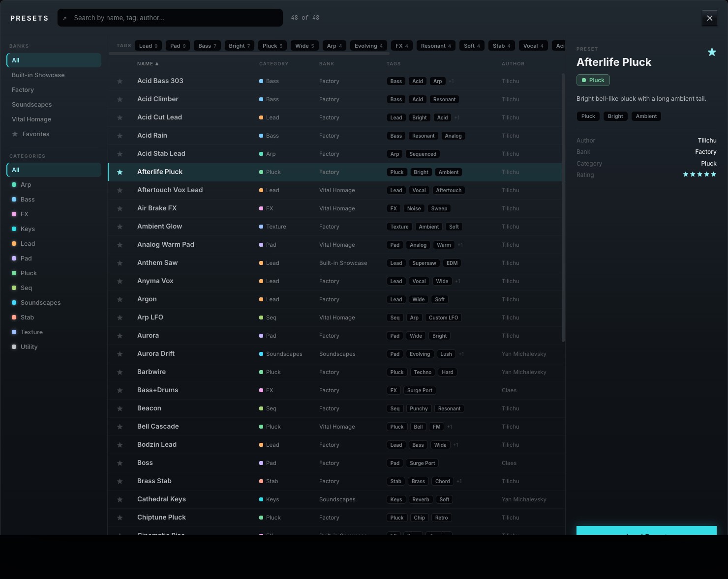Viewport: 728px width, 579px height.
Task: Filter by Bass category
Action: tap(54, 200)
